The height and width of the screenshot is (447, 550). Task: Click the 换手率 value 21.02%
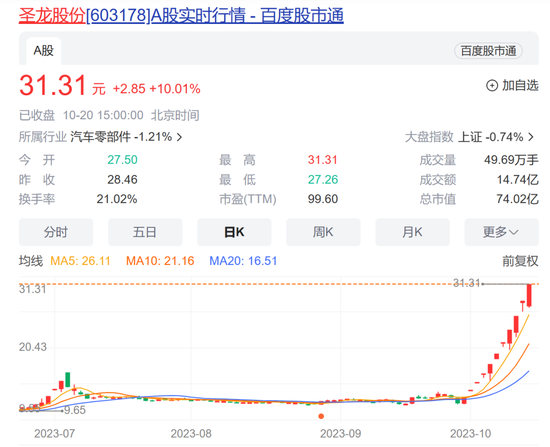117,199
